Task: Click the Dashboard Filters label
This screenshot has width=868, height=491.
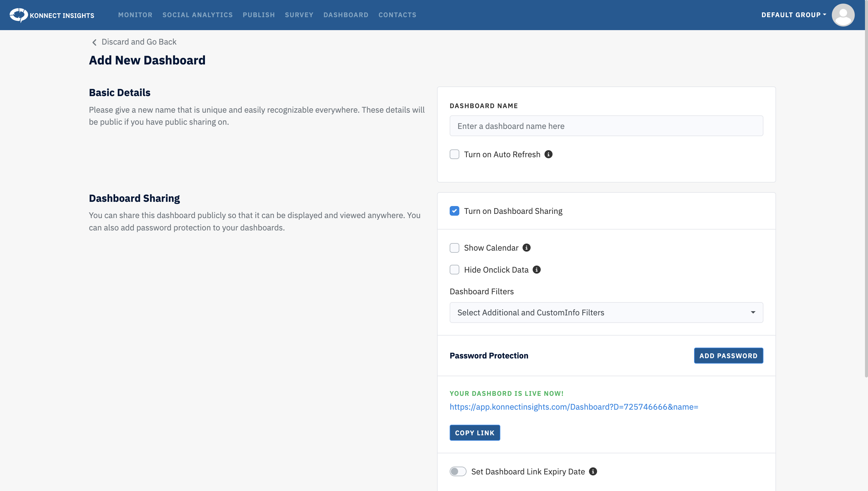Action: (x=481, y=291)
